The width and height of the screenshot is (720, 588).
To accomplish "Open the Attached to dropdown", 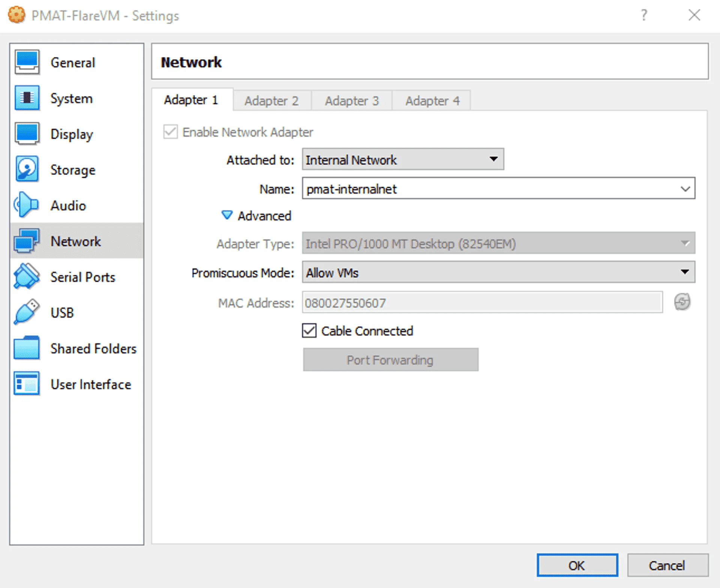I will pyautogui.click(x=403, y=159).
